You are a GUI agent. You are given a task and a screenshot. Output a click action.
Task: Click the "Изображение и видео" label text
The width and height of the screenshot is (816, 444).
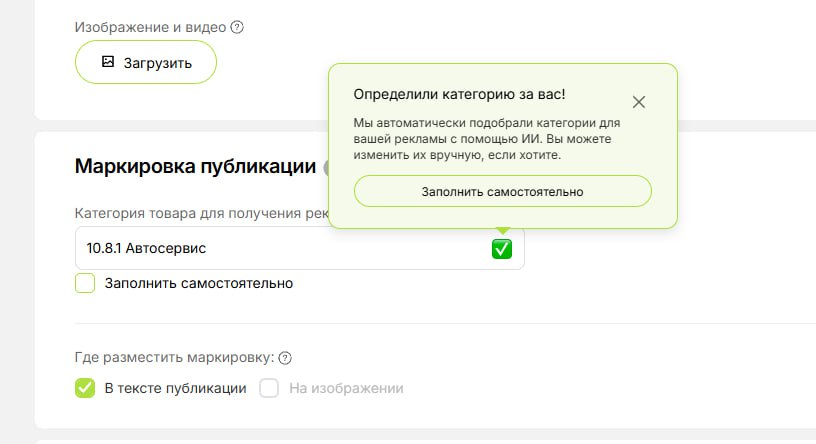[x=150, y=27]
